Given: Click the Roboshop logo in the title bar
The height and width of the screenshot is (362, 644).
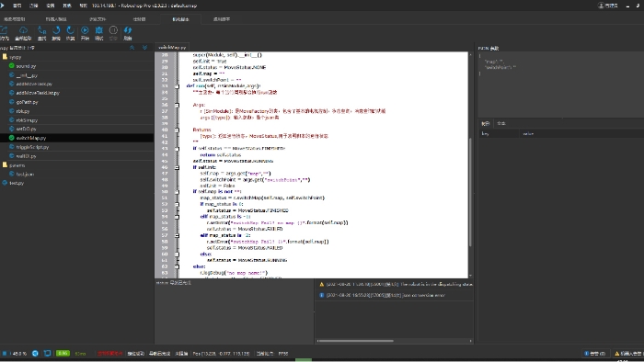Looking at the screenshot, I should pyautogui.click(x=3, y=6).
